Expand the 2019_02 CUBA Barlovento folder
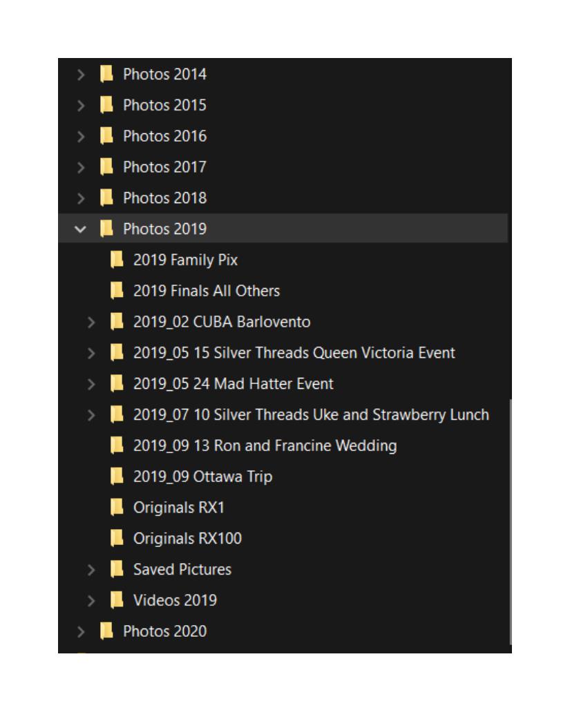The image size is (561, 728). click(x=92, y=322)
